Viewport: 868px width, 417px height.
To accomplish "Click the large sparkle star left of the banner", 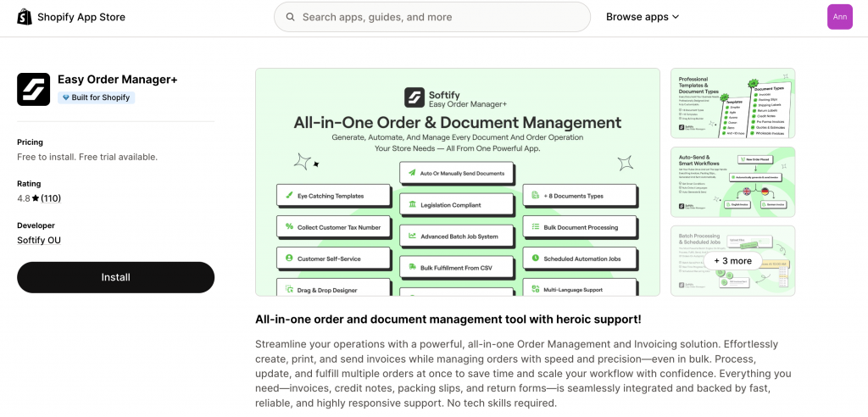I will tap(303, 162).
